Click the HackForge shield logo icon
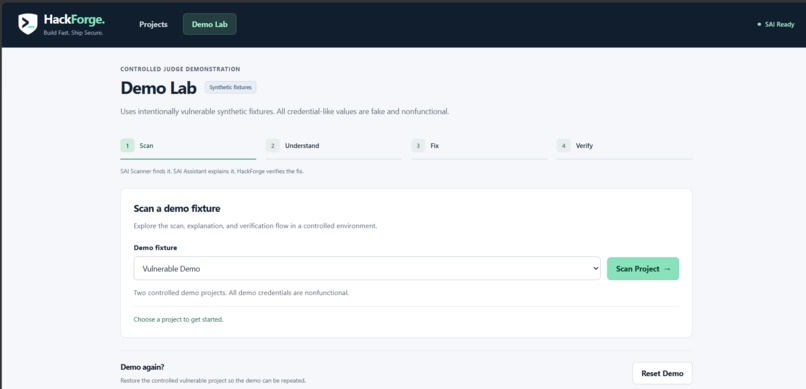806x389 pixels. [x=28, y=24]
